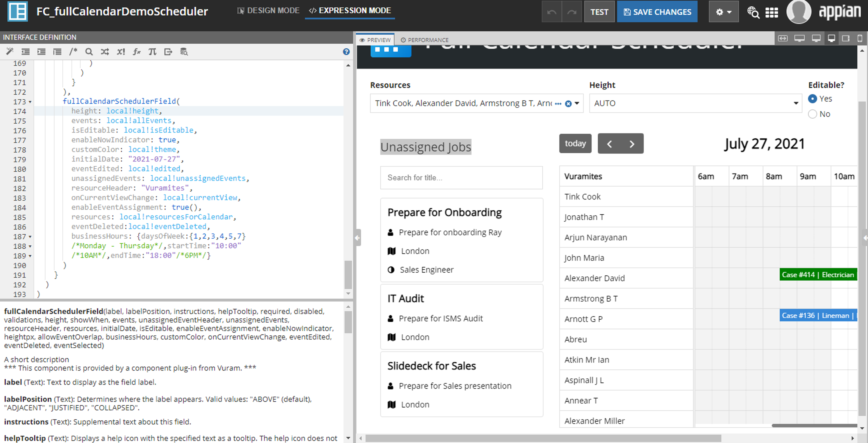Screen dimensions: 868x443
Task: Collapse code fold at line 173
Action: [x=30, y=102]
